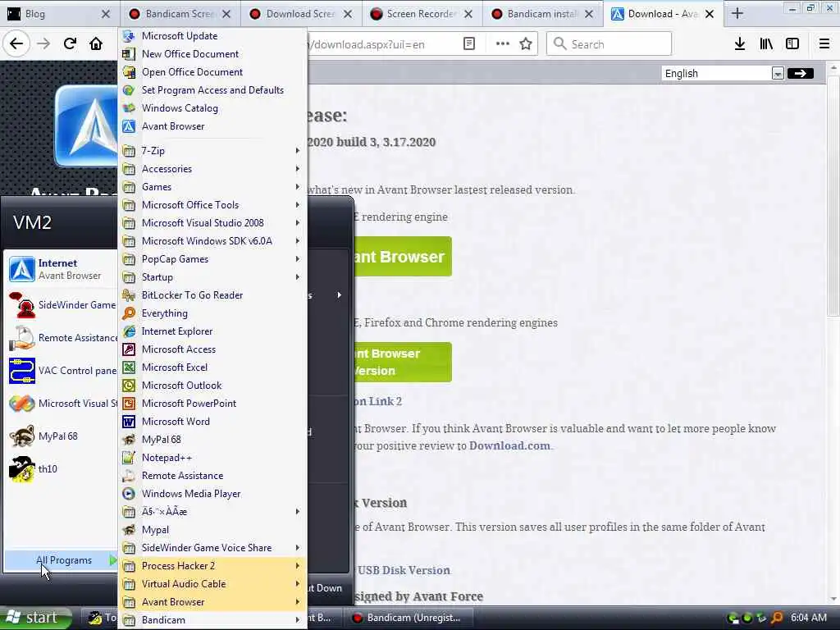
Task: Go to browser home page icon
Action: click(x=96, y=44)
